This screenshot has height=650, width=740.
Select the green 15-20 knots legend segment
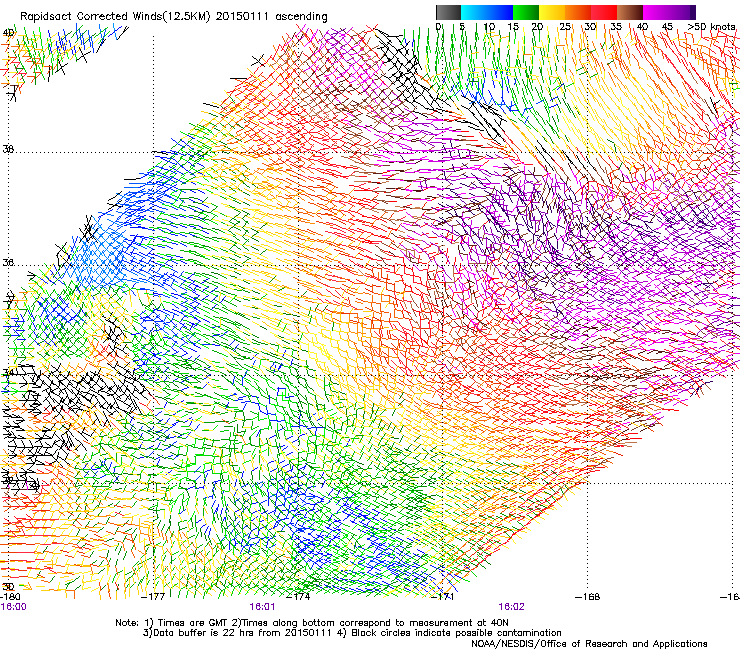526,12
